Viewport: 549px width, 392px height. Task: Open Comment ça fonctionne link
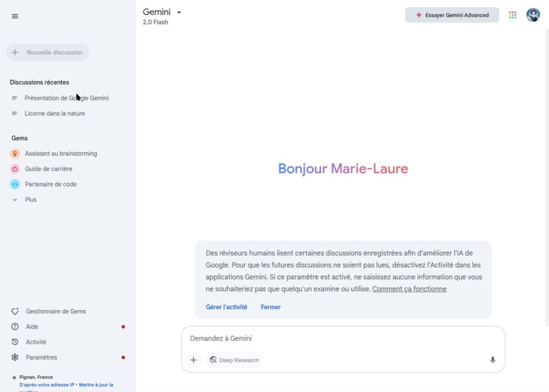point(409,289)
